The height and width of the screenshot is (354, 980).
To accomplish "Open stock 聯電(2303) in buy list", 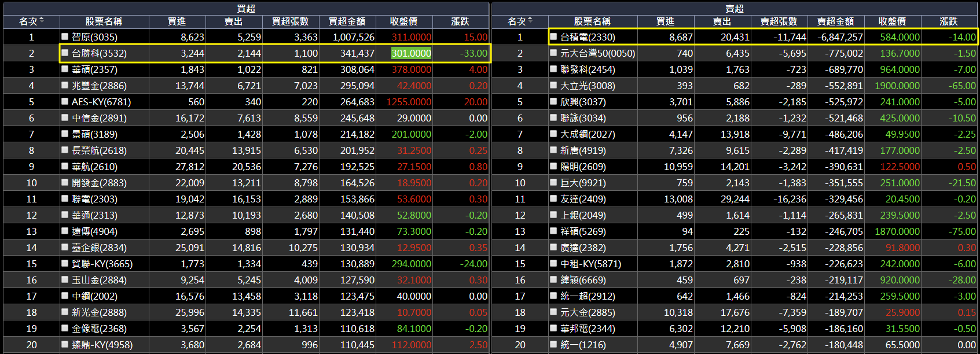I will pyautogui.click(x=94, y=199).
